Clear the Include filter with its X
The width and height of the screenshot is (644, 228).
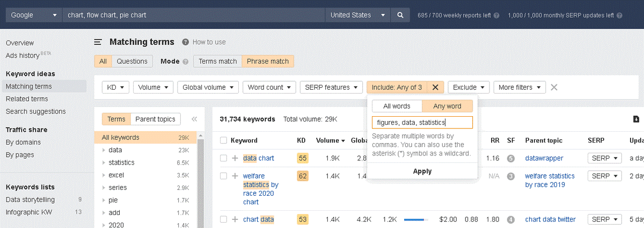pos(435,87)
